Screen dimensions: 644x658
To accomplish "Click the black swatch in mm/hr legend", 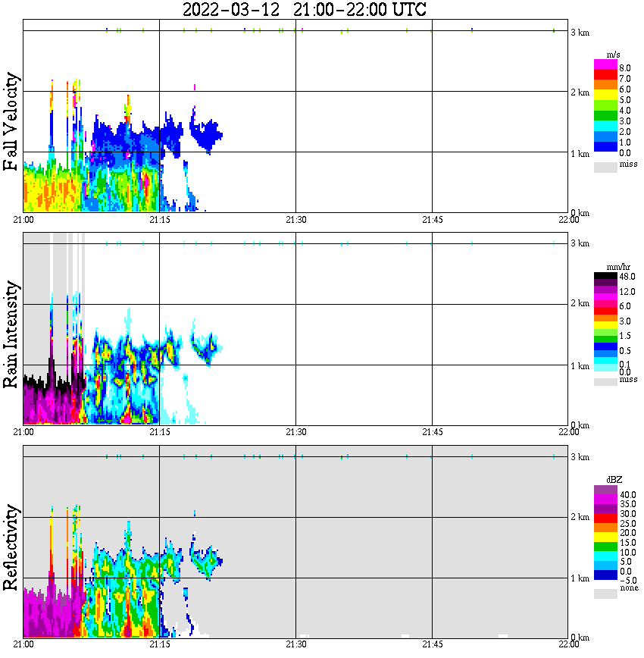I will point(605,275).
